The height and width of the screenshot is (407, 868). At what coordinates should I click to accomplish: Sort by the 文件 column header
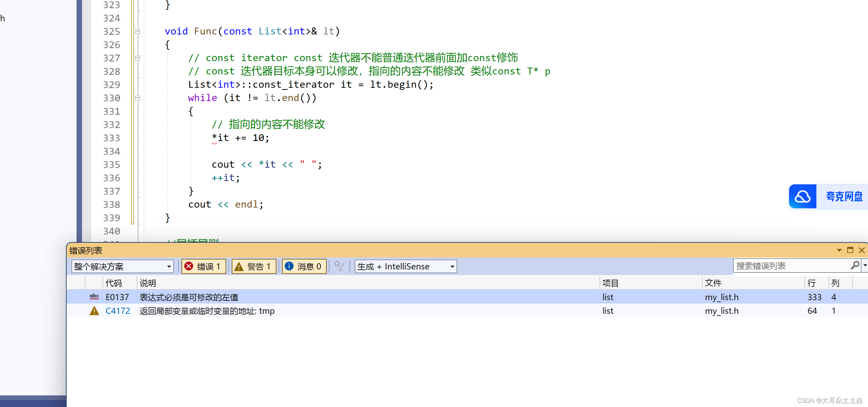point(753,283)
